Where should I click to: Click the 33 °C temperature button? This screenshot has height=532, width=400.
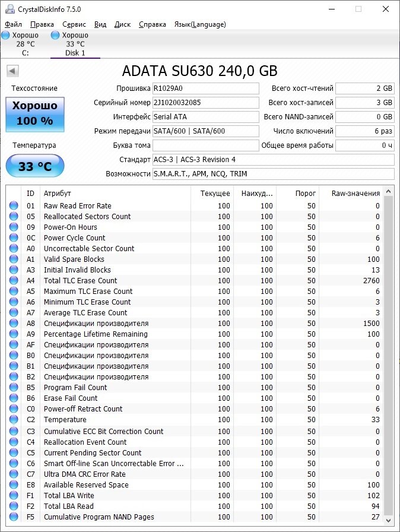pyautogui.click(x=35, y=166)
